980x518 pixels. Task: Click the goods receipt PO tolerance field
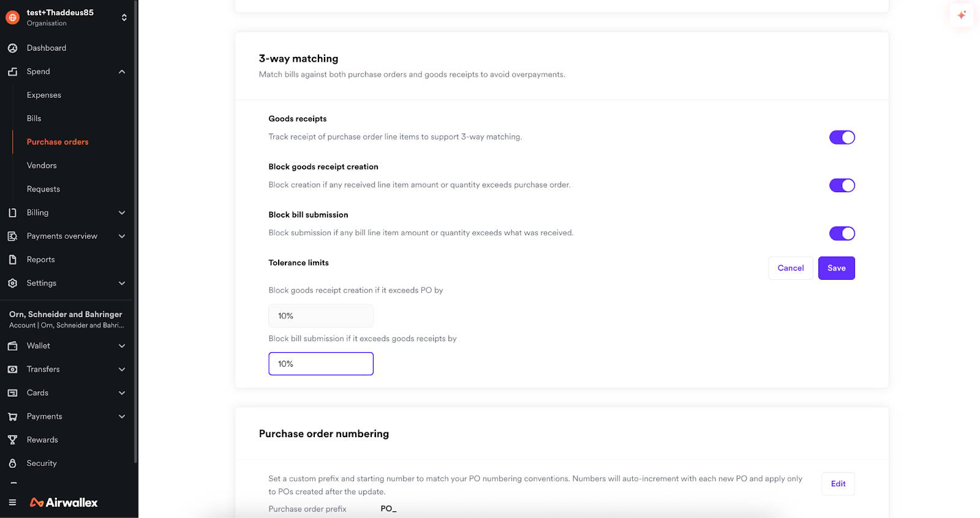coord(321,316)
